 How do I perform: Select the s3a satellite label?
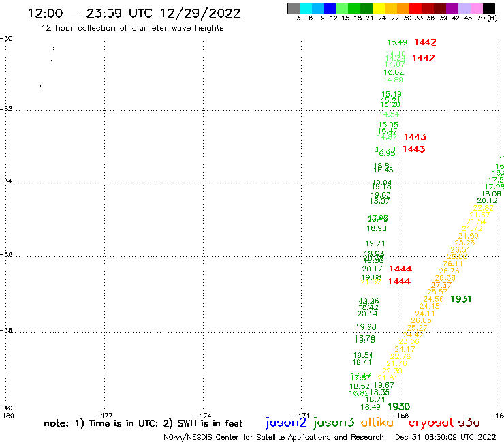coord(469,423)
